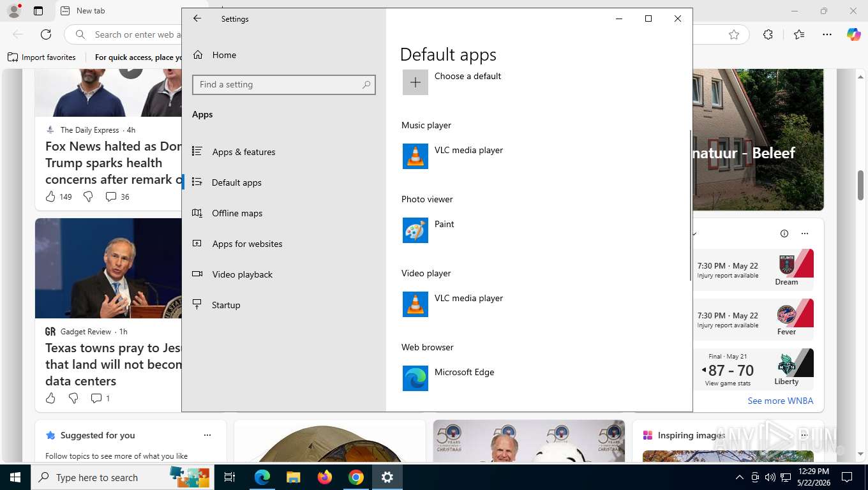Click the Choose a default label
Image resolution: width=868 pixels, height=490 pixels.
468,76
